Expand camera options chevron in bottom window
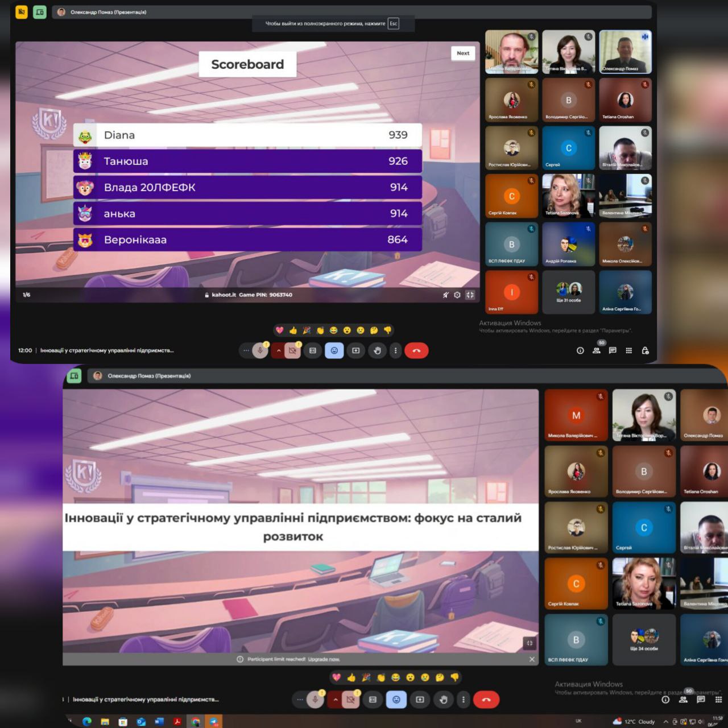 (336, 700)
